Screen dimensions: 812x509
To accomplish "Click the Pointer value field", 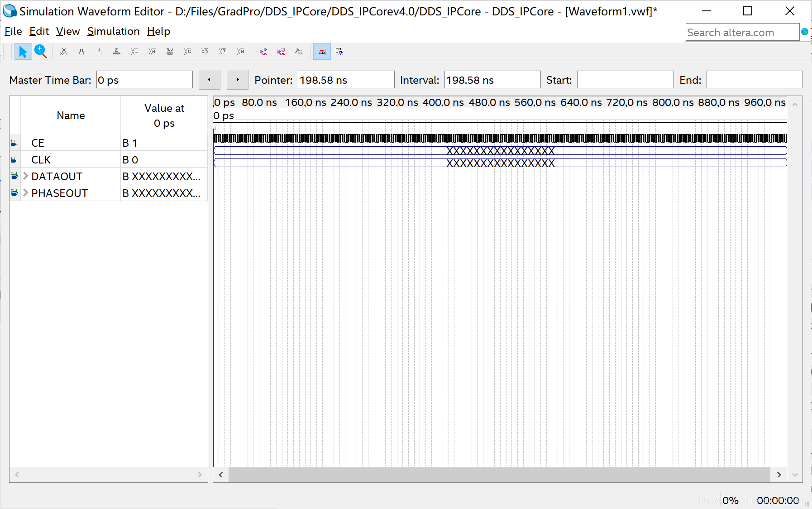I will [346, 80].
